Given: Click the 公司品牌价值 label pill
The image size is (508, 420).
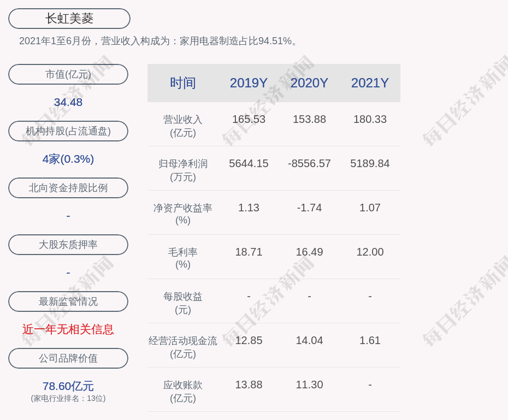Looking at the screenshot, I should click(68, 358).
